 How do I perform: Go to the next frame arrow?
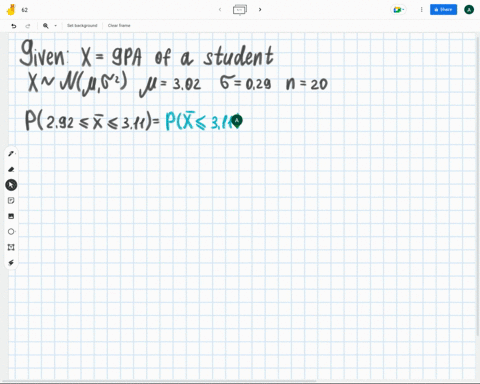(x=260, y=10)
